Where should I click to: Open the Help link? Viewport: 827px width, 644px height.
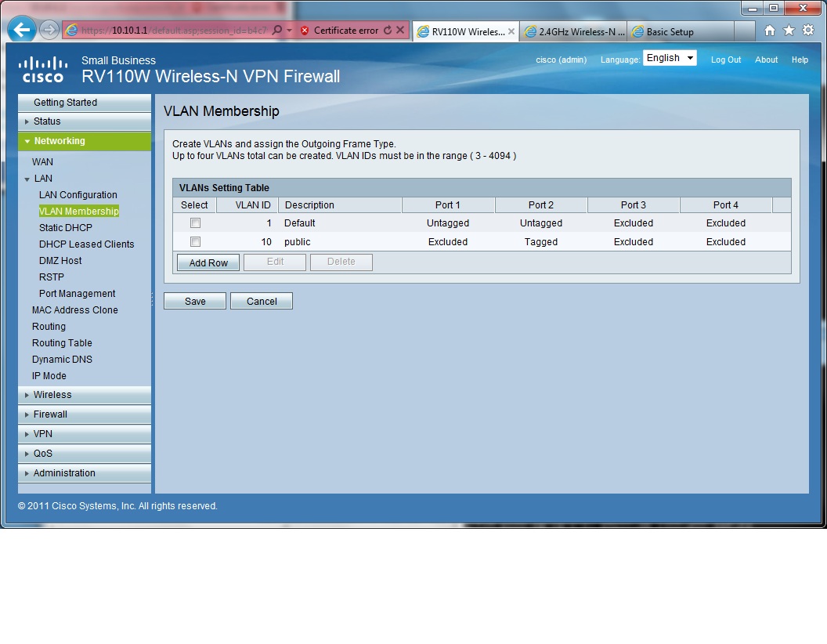800,60
